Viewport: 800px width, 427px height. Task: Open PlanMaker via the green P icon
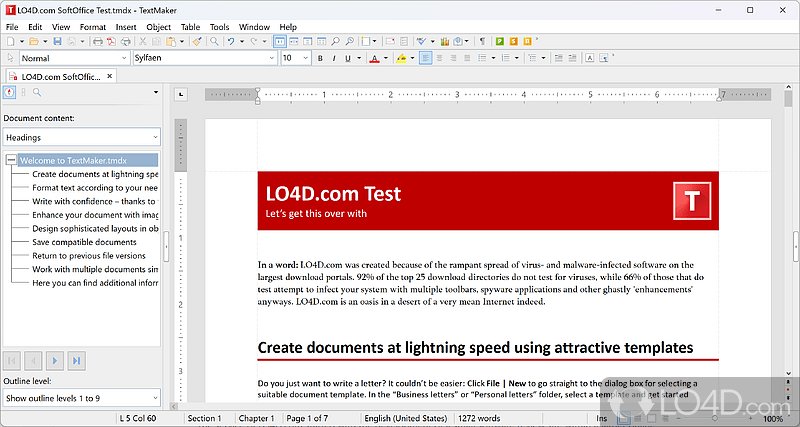pyautogui.click(x=500, y=41)
